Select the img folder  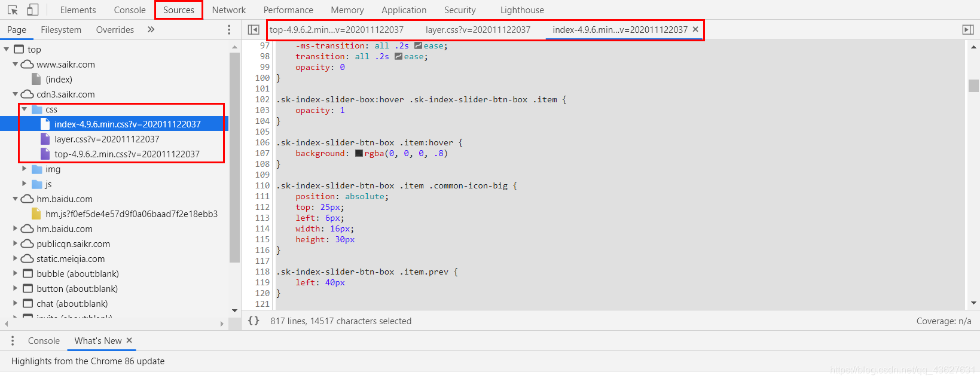point(53,169)
